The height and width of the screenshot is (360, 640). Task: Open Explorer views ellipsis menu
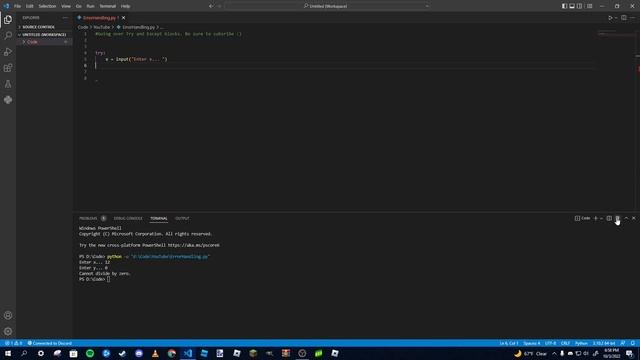(65, 18)
